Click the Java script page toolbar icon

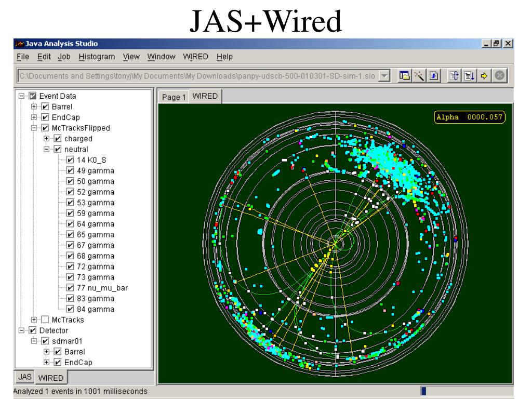[x=434, y=76]
